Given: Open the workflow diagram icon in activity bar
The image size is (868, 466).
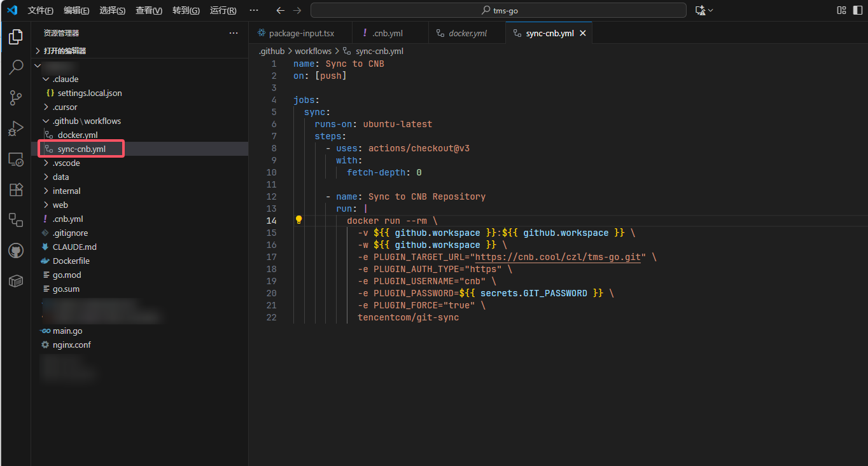Looking at the screenshot, I should click(x=16, y=220).
